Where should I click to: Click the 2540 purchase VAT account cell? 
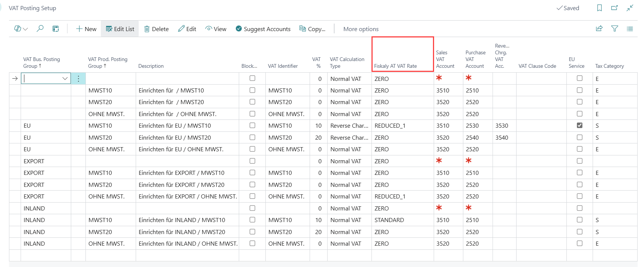(x=478, y=137)
